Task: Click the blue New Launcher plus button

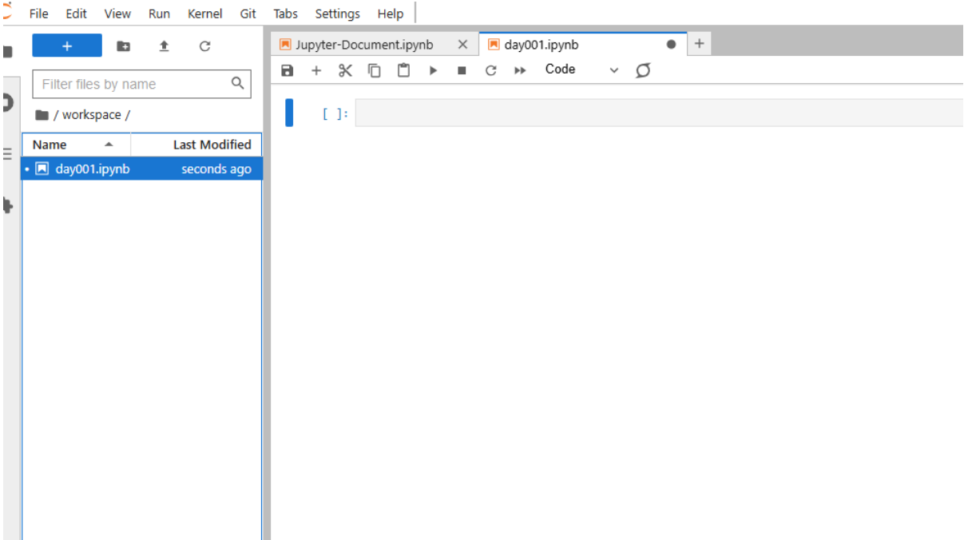Action: coord(67,46)
